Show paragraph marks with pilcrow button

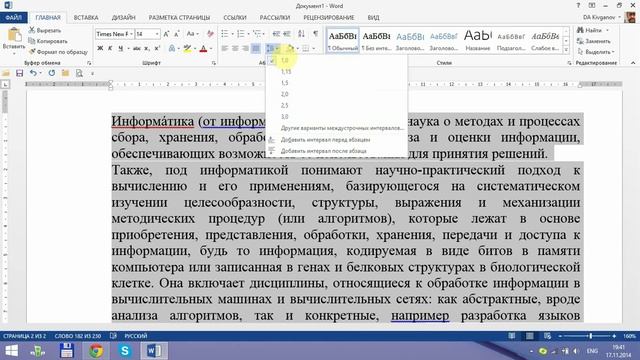316,34
